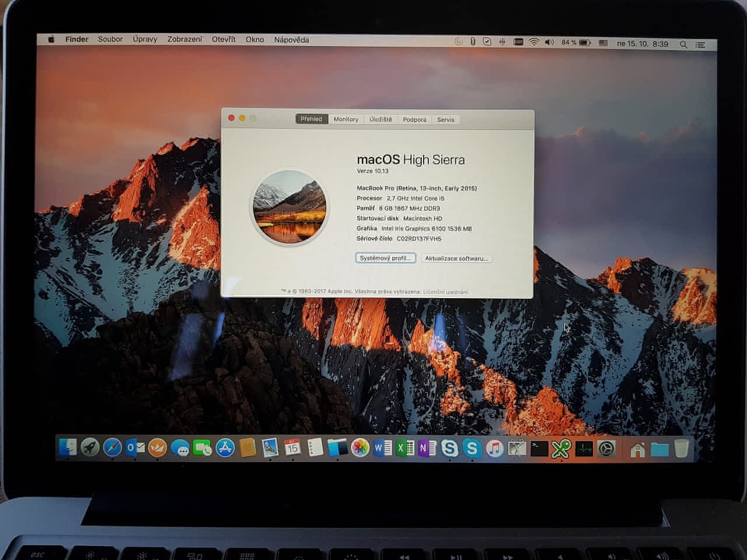Open System Preferences gear icon
This screenshot has height=560, width=747.
(607, 448)
